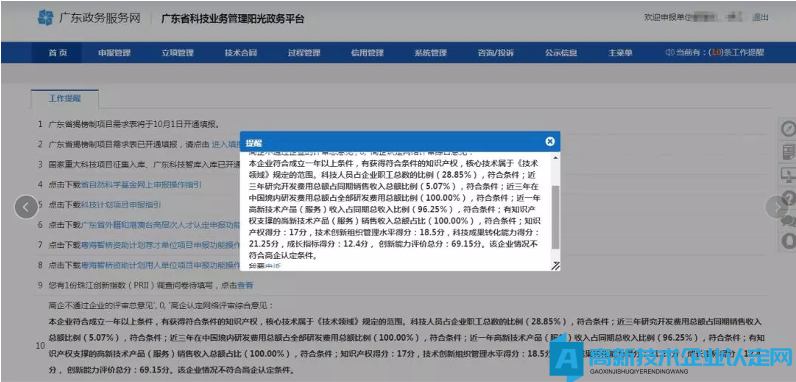Open the 咨询/投诉 menu
Image resolution: width=796 pixels, height=382 pixels.
[496, 53]
